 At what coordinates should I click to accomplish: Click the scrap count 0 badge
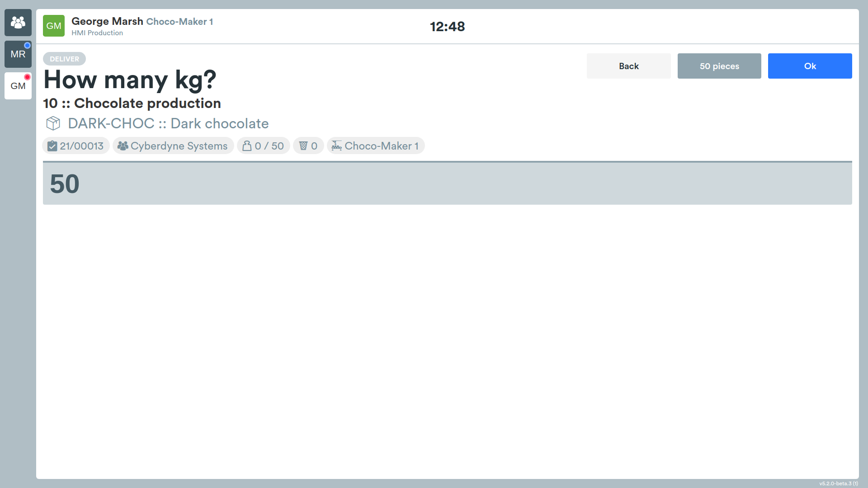[308, 146]
